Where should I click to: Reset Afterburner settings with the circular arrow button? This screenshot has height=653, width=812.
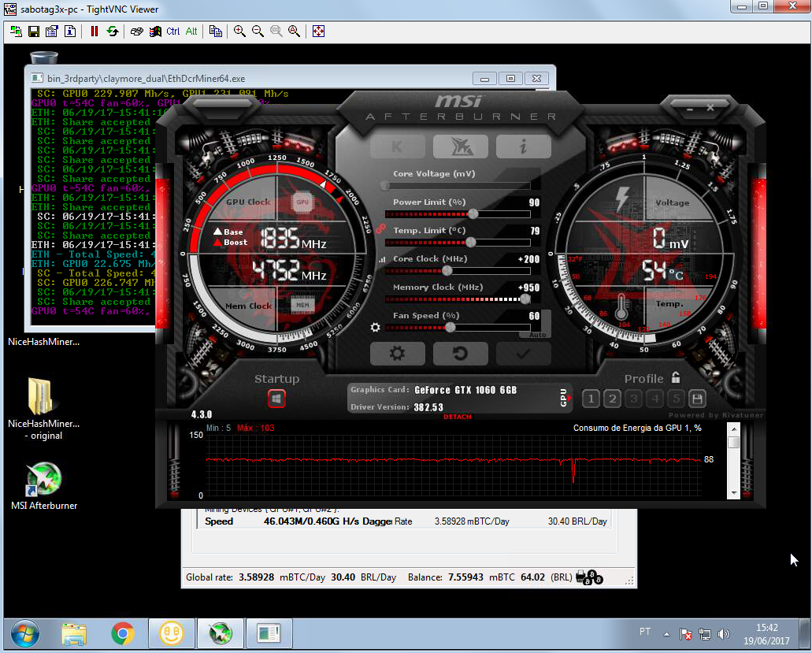pos(461,354)
